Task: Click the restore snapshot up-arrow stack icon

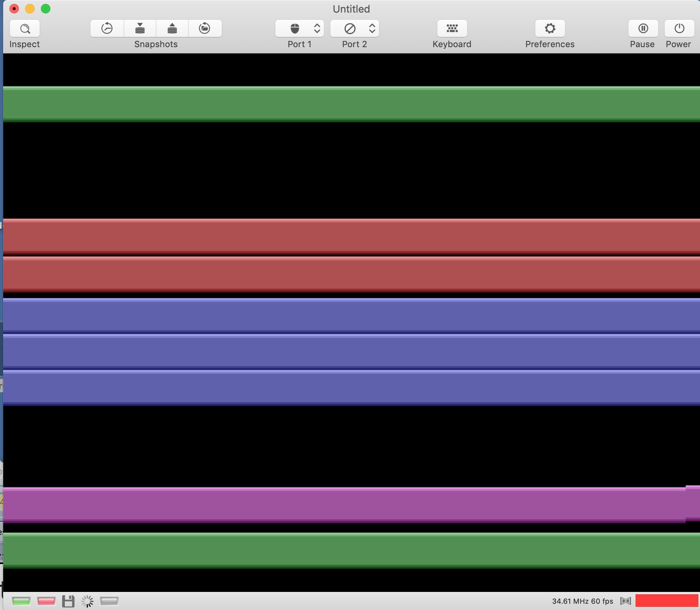Action: 172,28
